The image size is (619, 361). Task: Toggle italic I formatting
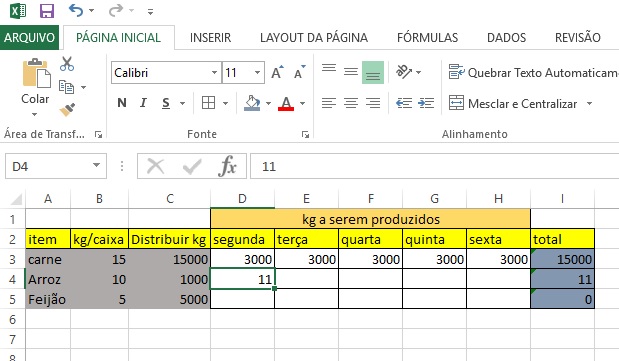tap(143, 103)
